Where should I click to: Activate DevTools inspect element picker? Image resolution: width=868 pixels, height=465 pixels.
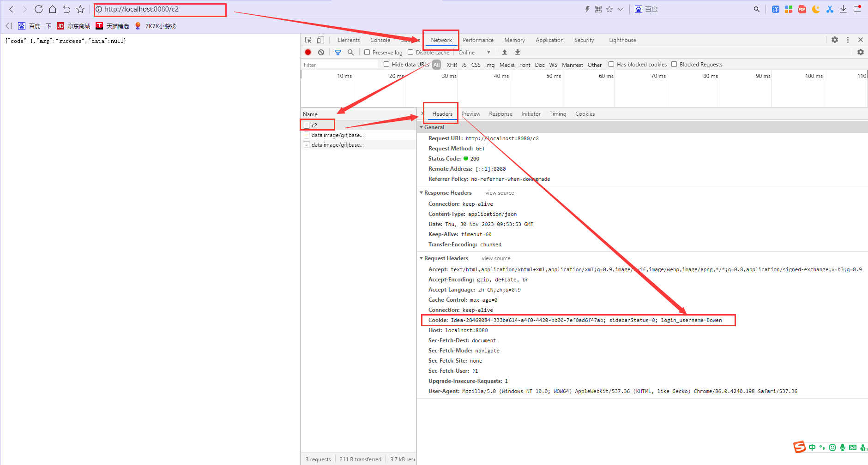click(308, 40)
